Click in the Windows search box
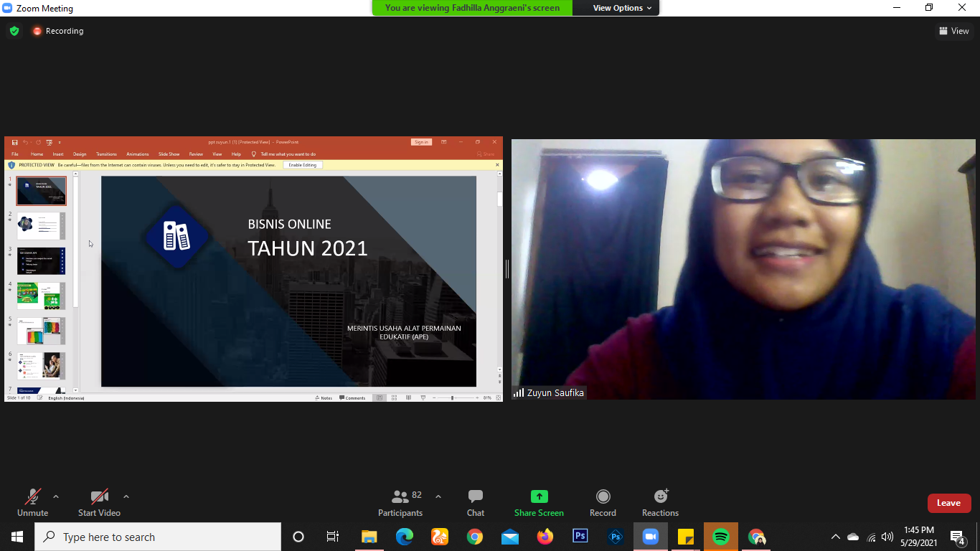980x551 pixels. coord(158,537)
